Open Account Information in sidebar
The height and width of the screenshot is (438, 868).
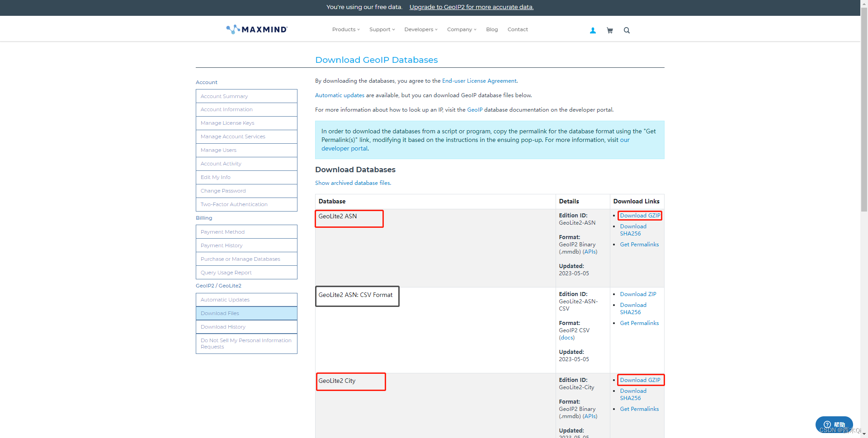coord(246,109)
